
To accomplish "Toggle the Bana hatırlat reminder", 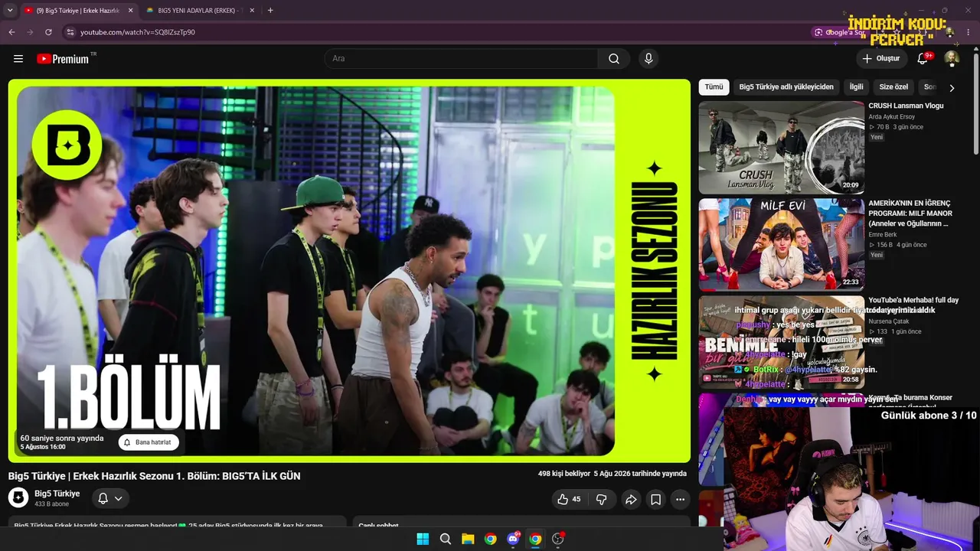I will [x=149, y=442].
